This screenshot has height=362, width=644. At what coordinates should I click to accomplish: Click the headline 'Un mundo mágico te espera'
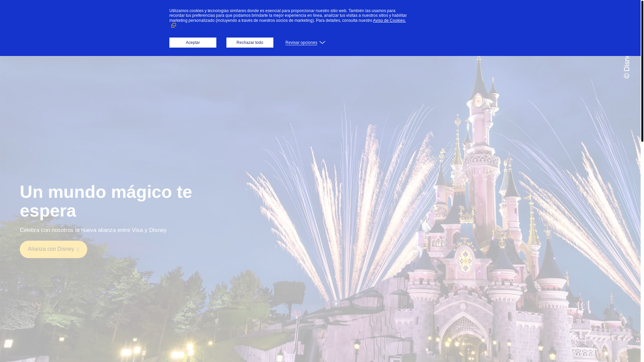(x=106, y=201)
